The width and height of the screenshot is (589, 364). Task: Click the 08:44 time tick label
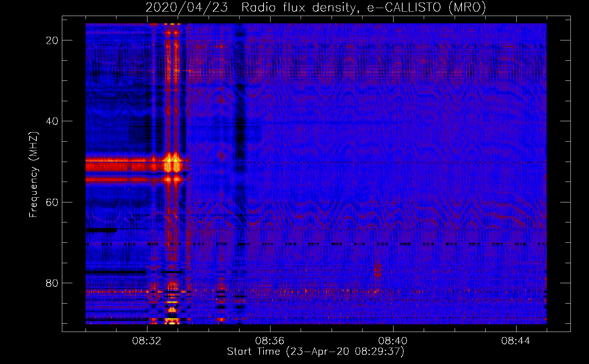(x=516, y=341)
